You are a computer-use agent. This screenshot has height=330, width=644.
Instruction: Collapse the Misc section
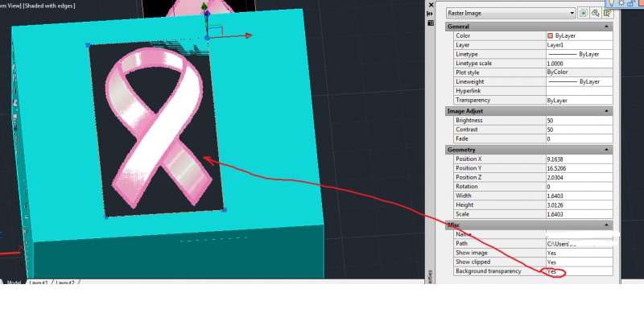pos(606,225)
